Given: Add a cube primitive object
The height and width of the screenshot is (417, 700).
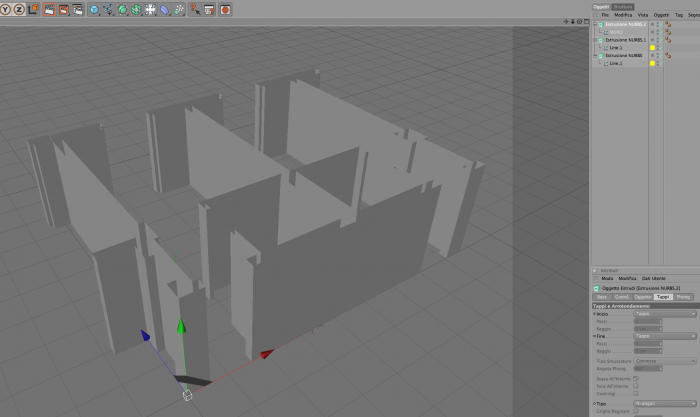Looking at the screenshot, I should click(x=94, y=9).
